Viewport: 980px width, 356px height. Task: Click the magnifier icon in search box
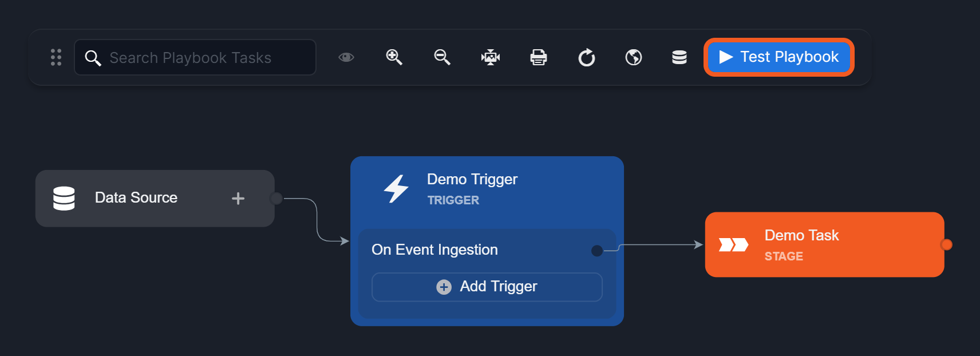[x=93, y=58]
